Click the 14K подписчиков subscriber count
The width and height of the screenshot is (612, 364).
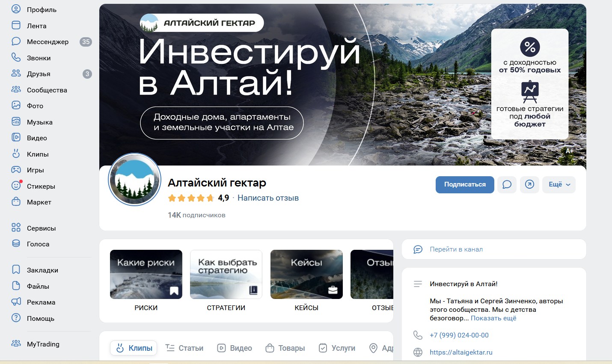tap(196, 215)
